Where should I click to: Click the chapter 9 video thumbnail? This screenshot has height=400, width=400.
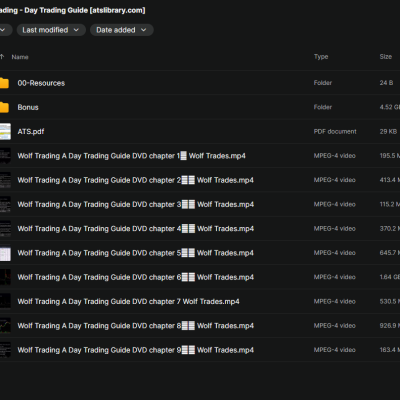(x=5, y=350)
